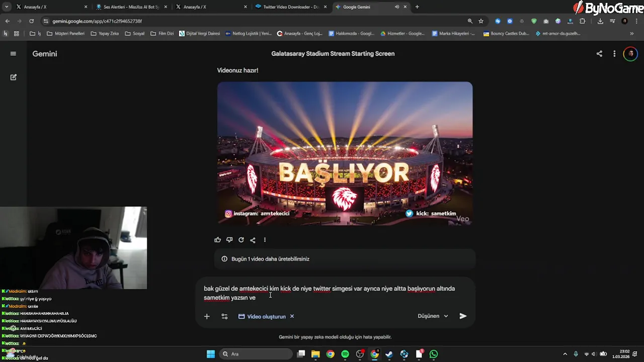Screen dimensions: 644x362
Task: Click into the prompt text box
Action: pos(335,293)
